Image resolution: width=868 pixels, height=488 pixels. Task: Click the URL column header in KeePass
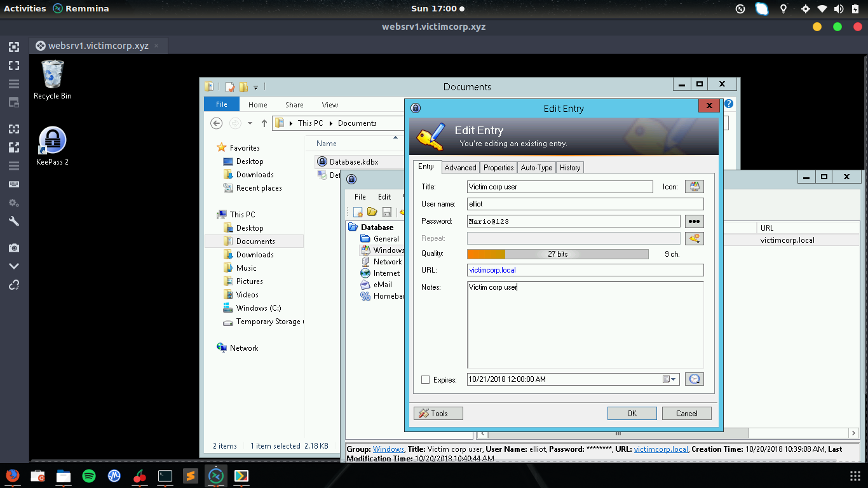click(x=808, y=227)
